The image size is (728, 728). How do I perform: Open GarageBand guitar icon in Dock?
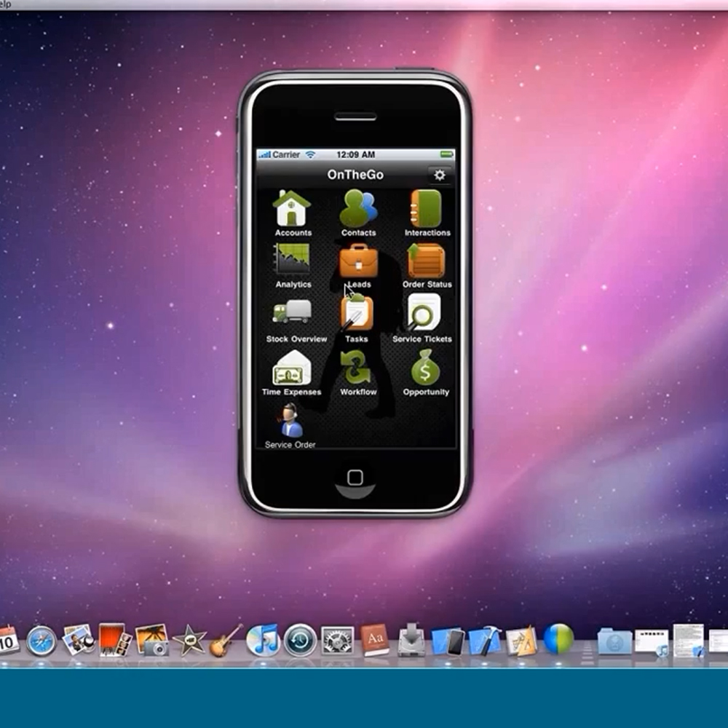click(x=226, y=641)
